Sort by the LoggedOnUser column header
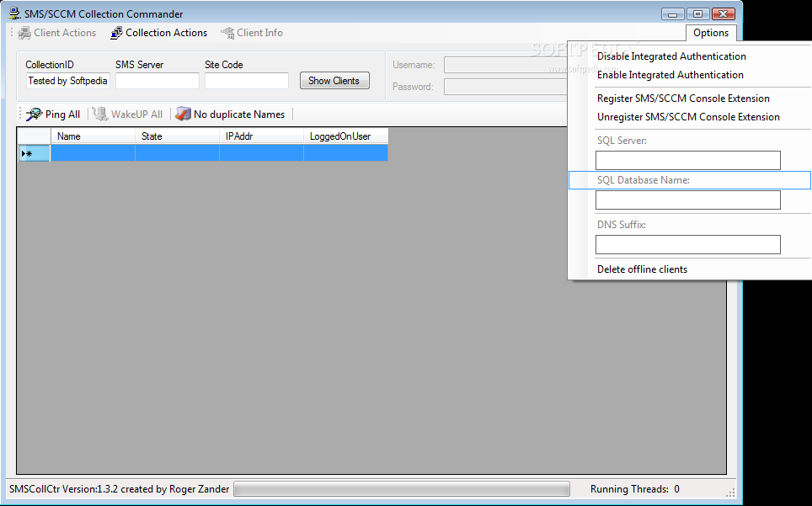Image resolution: width=812 pixels, height=506 pixels. tap(346, 136)
